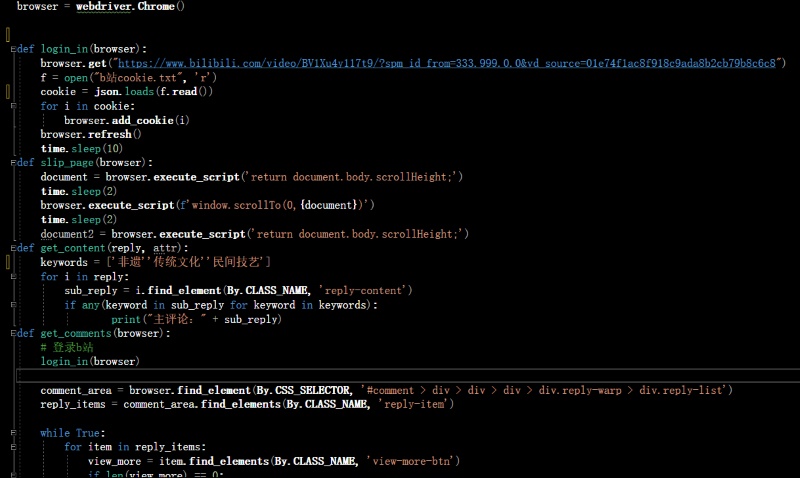Collapse the get_comments function fold marker
This screenshot has height=478, width=800.
click(x=11, y=333)
